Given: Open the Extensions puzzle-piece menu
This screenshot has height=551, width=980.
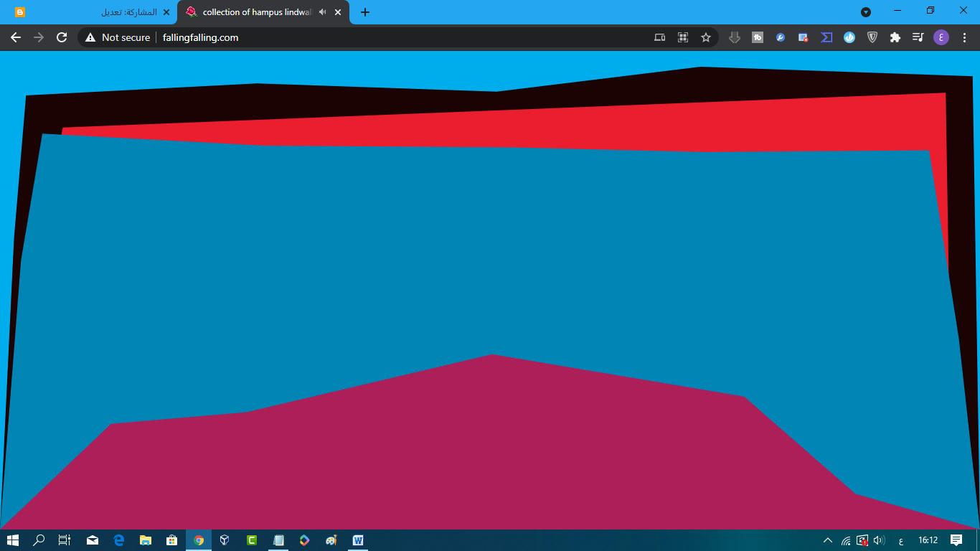Looking at the screenshot, I should [x=895, y=37].
